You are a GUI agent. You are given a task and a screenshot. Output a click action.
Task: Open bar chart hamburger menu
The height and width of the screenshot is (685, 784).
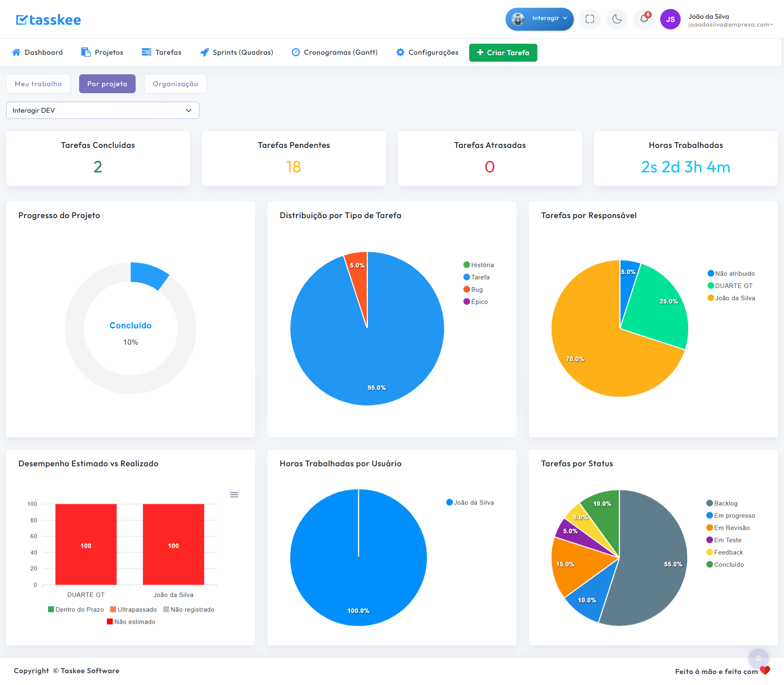pos(234,495)
